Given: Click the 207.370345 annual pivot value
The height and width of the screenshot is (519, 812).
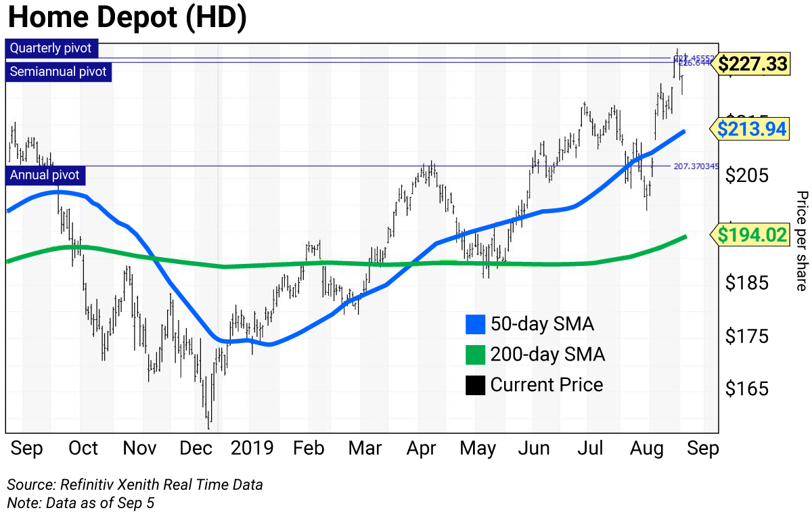Looking at the screenshot, I should (695, 166).
